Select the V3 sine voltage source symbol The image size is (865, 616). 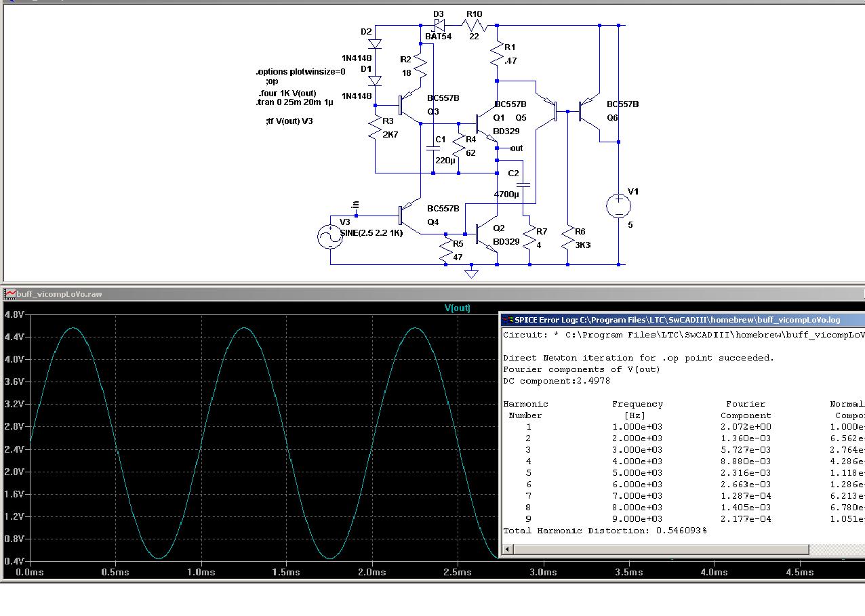click(x=330, y=237)
